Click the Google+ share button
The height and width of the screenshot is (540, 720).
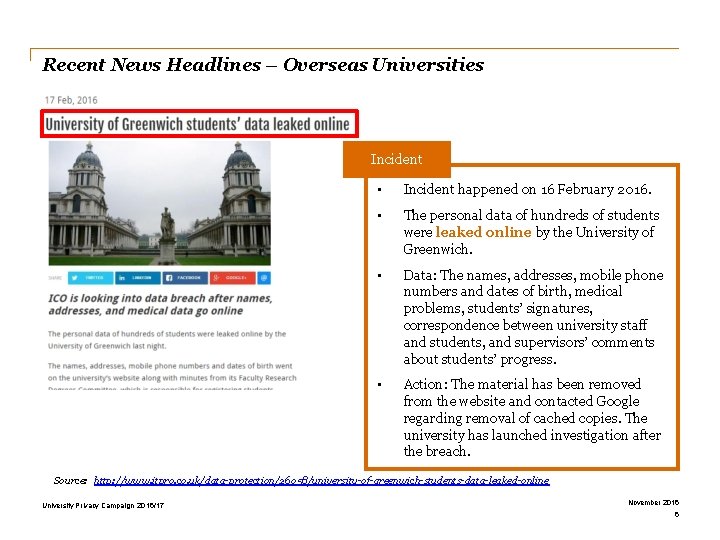click(x=232, y=278)
